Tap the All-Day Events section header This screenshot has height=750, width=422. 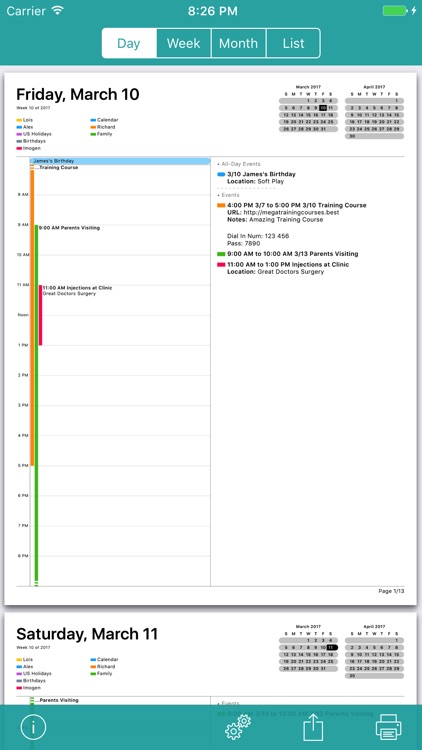(x=239, y=164)
